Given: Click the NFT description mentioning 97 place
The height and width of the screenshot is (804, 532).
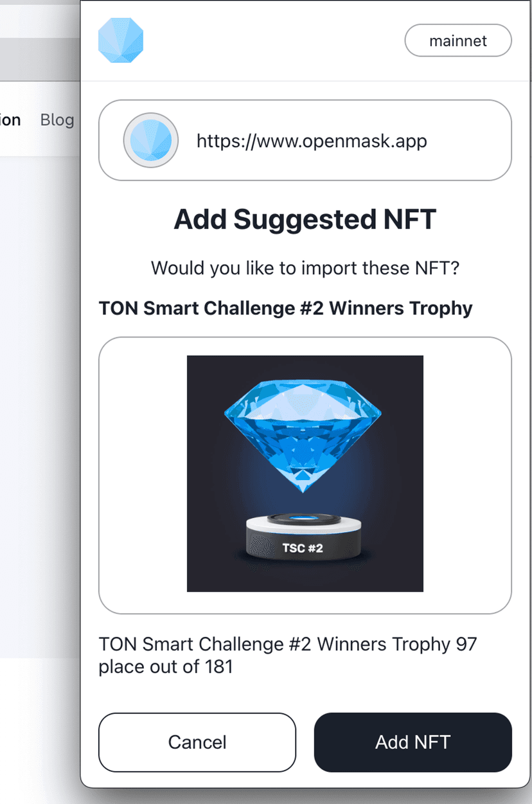Looking at the screenshot, I should click(287, 644).
